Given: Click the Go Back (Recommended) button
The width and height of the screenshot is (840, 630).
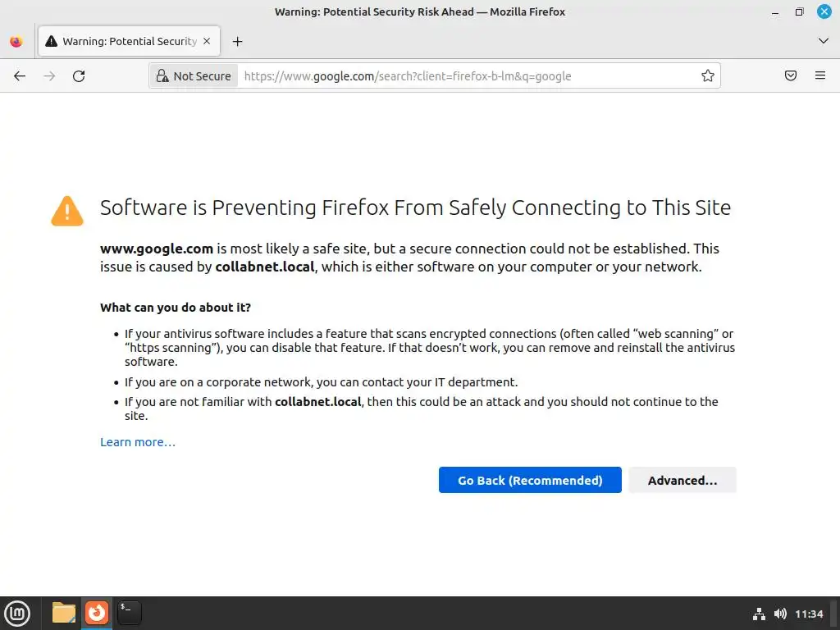Looking at the screenshot, I should pyautogui.click(x=530, y=481).
